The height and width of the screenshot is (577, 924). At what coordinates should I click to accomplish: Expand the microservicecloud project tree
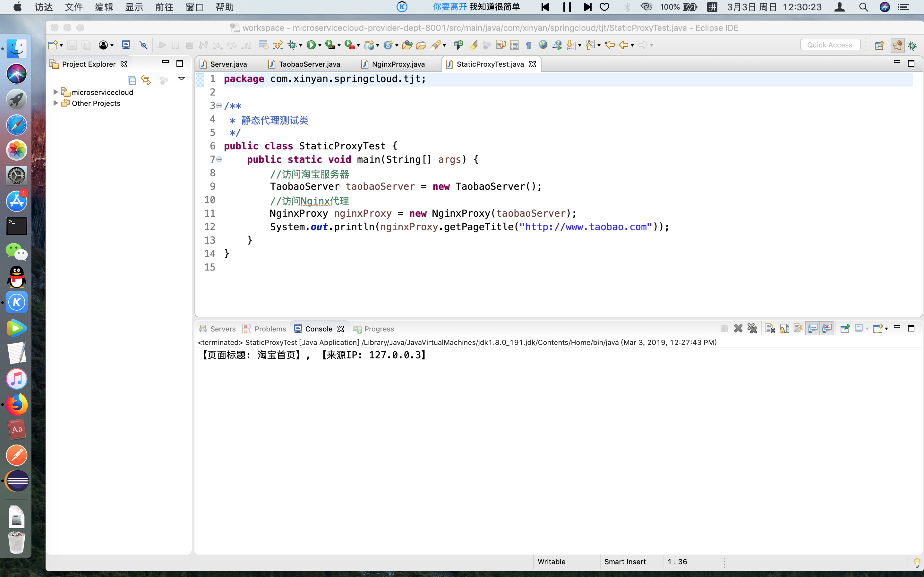click(x=56, y=92)
